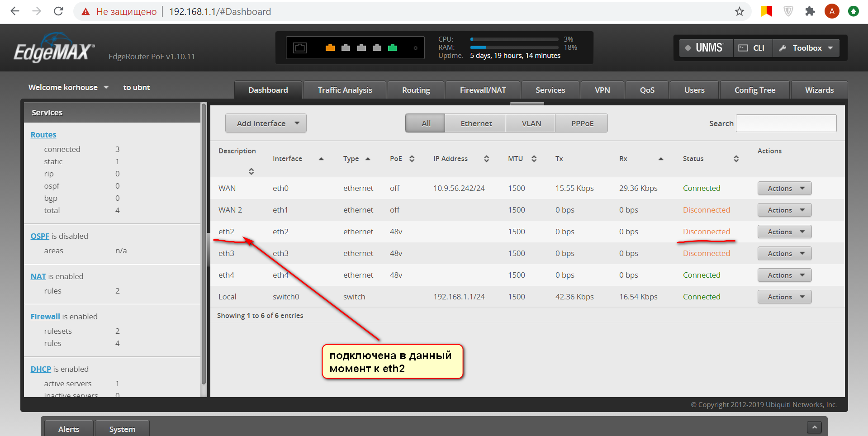Select the Dashboard tab
Screen dimensions: 868x436
click(x=268, y=90)
